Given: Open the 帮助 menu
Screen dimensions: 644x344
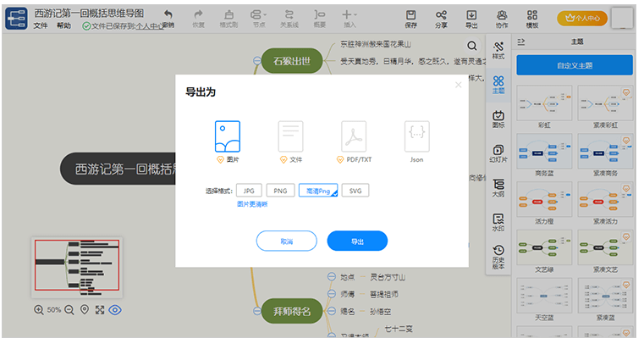Looking at the screenshot, I should point(63,26).
